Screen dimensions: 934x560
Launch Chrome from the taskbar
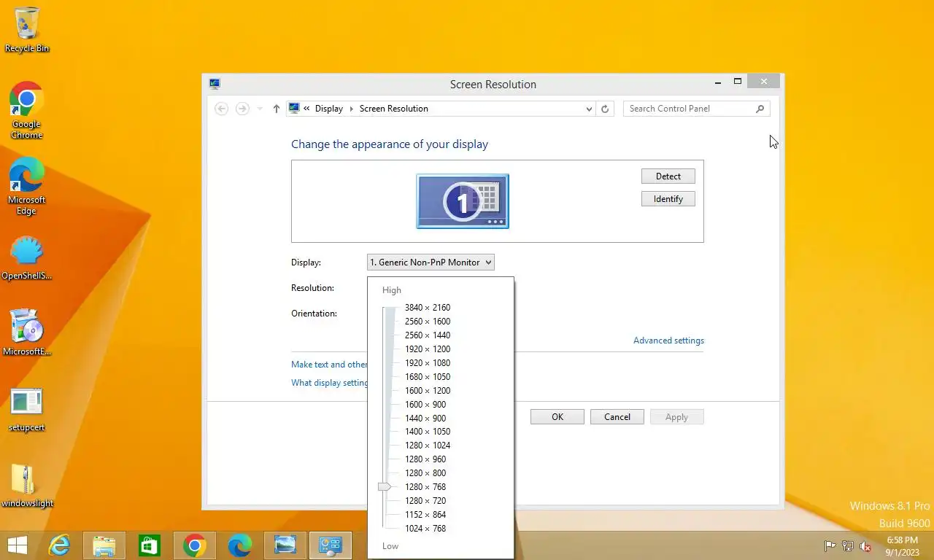(x=195, y=545)
